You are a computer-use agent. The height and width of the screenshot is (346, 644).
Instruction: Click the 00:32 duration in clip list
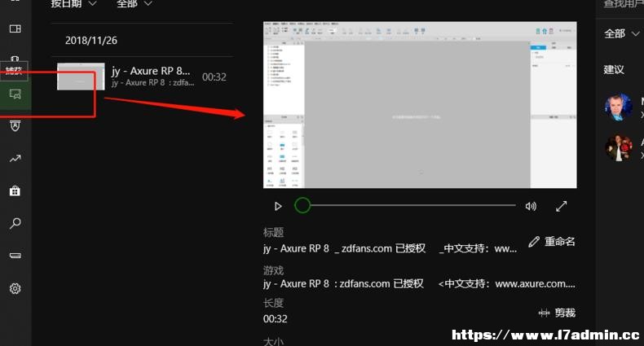pos(214,77)
